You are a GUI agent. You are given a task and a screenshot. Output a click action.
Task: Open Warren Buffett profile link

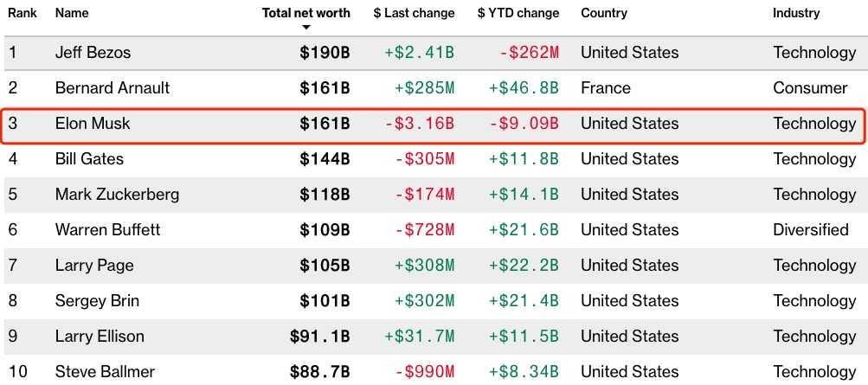pos(107,229)
